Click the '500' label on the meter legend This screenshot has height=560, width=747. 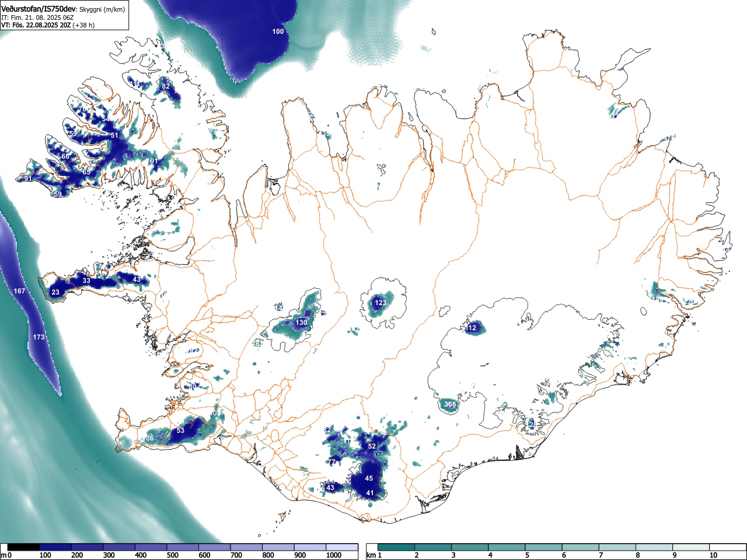click(172, 555)
